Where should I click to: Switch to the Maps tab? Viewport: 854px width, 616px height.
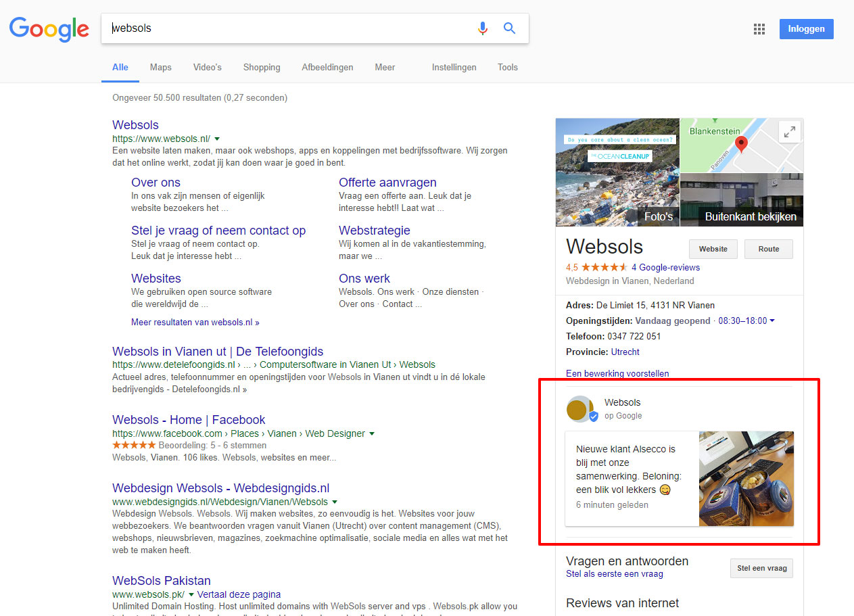[161, 67]
